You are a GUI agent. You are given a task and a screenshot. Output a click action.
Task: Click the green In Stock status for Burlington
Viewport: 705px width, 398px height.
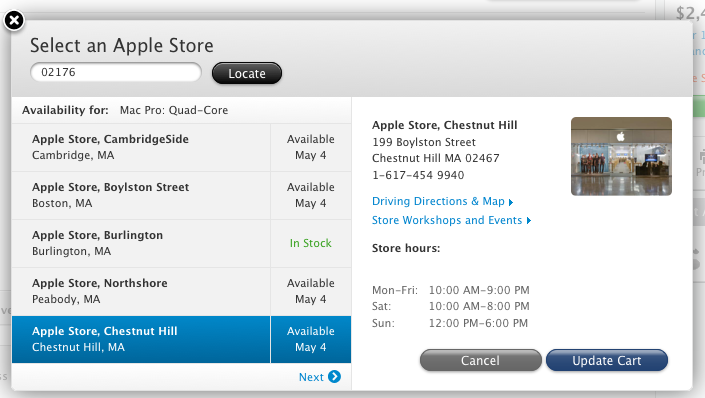click(311, 243)
